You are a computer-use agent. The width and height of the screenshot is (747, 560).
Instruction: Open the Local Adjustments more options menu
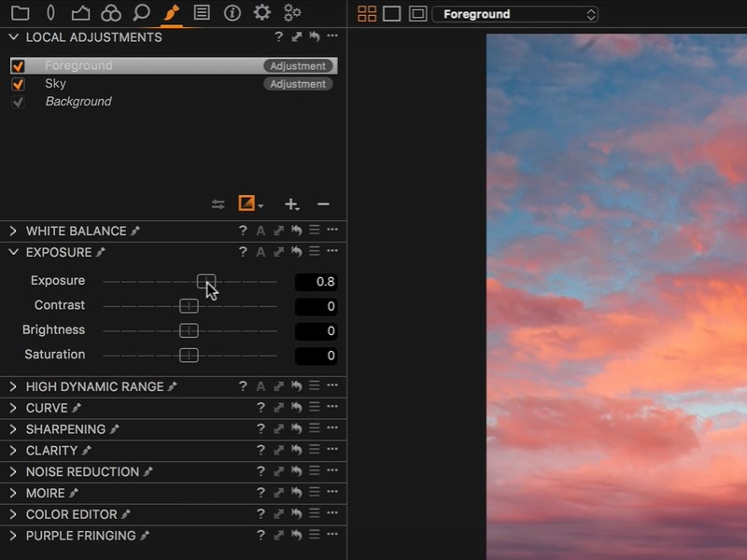(332, 36)
